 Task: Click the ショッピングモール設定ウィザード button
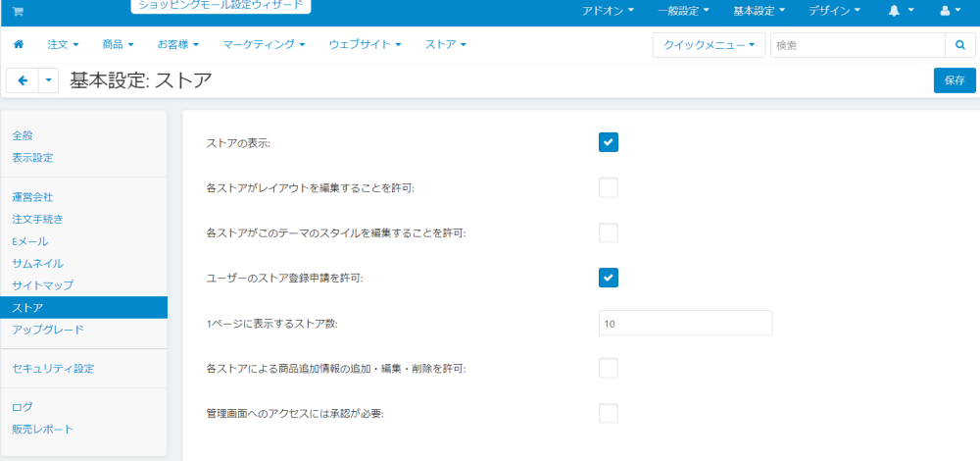point(220,5)
